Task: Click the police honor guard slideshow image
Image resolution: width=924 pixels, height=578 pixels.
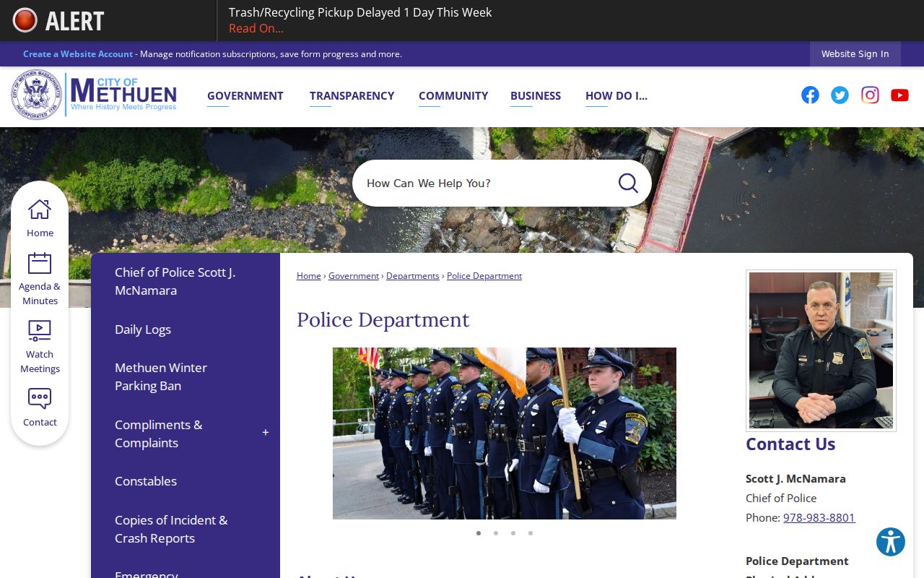Action: [x=505, y=433]
